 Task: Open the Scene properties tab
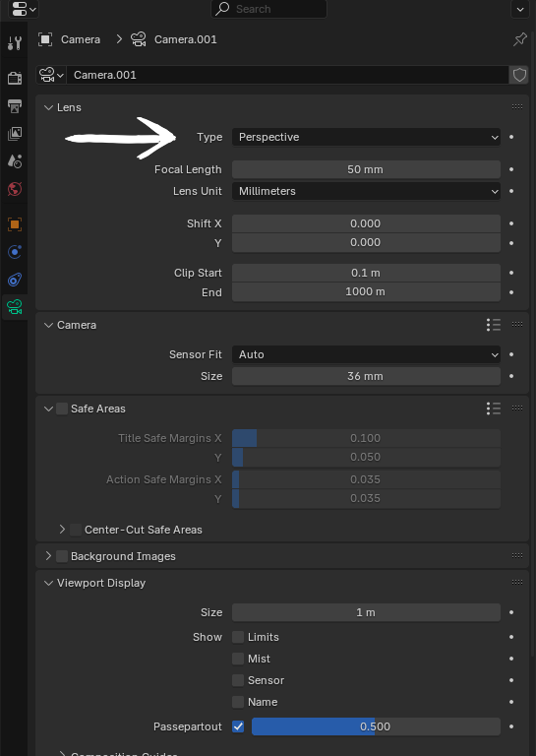[x=15, y=161]
